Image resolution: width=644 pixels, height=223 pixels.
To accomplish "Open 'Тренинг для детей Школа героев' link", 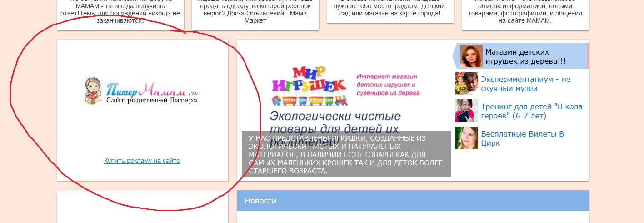I will point(531,111).
